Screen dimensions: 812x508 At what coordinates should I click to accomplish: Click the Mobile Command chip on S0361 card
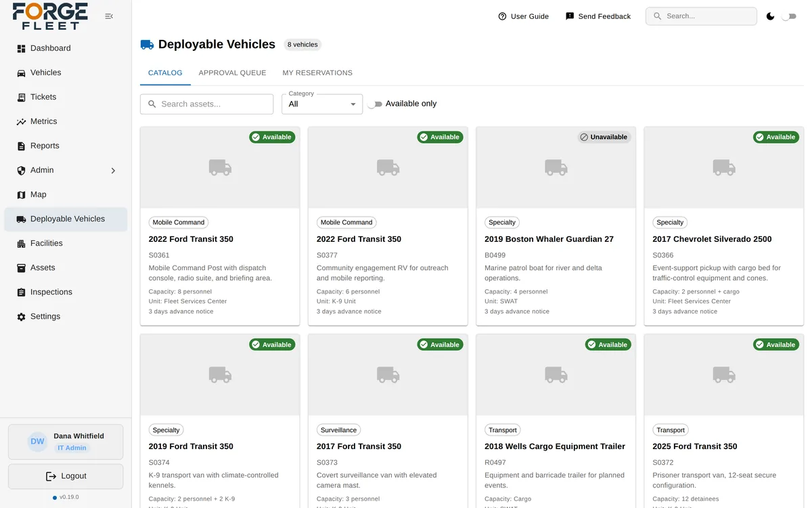click(179, 222)
